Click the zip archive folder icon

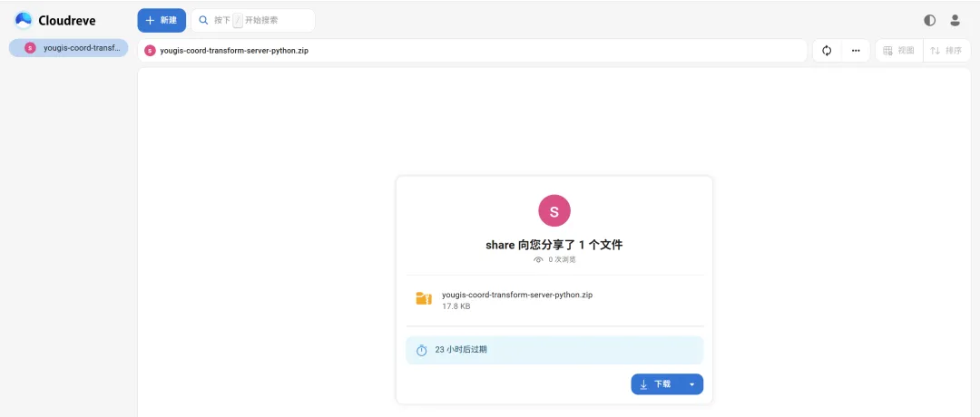tap(424, 299)
